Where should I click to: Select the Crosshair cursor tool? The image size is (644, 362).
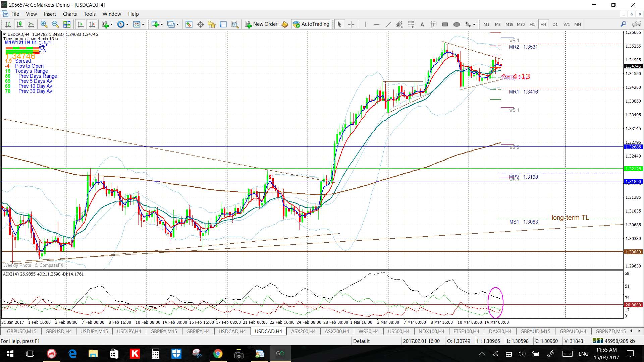click(351, 24)
